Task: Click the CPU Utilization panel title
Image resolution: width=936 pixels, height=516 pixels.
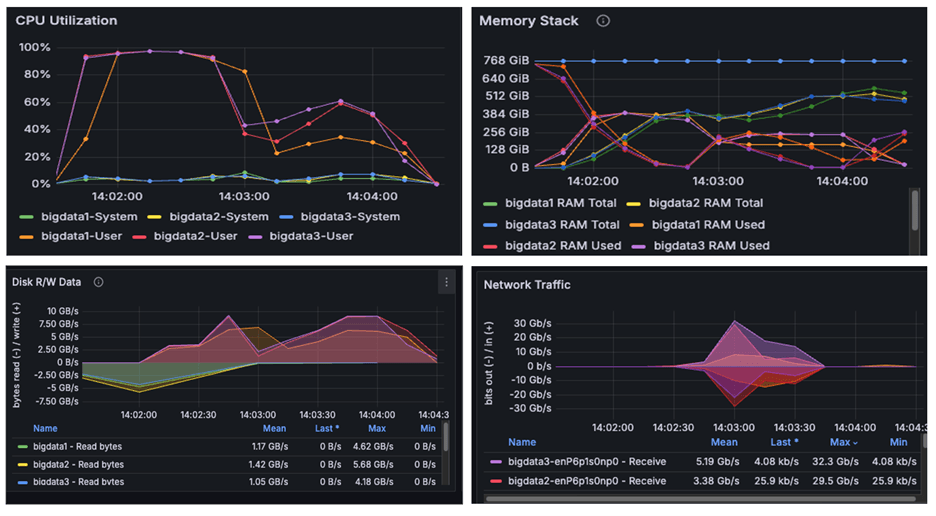Action: click(x=66, y=21)
